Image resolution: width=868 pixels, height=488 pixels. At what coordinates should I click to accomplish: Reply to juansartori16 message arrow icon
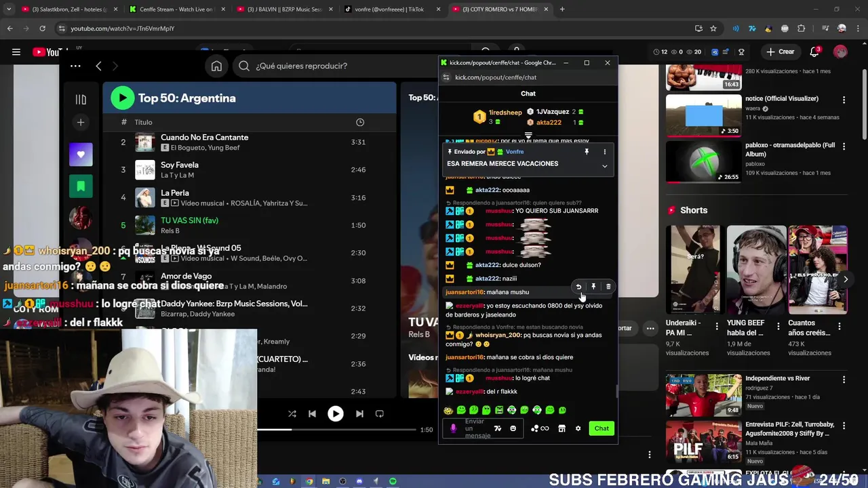578,287
